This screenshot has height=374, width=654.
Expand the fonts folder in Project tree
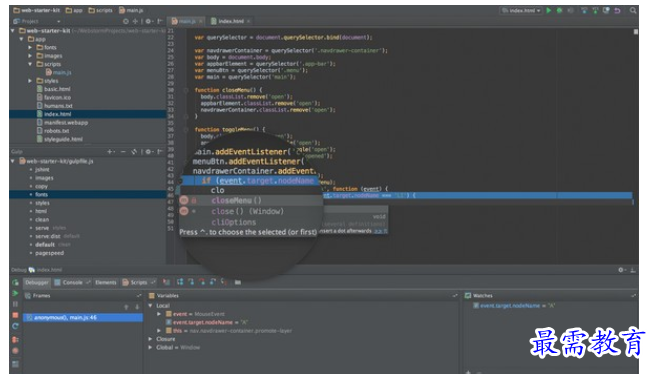[x=30, y=48]
